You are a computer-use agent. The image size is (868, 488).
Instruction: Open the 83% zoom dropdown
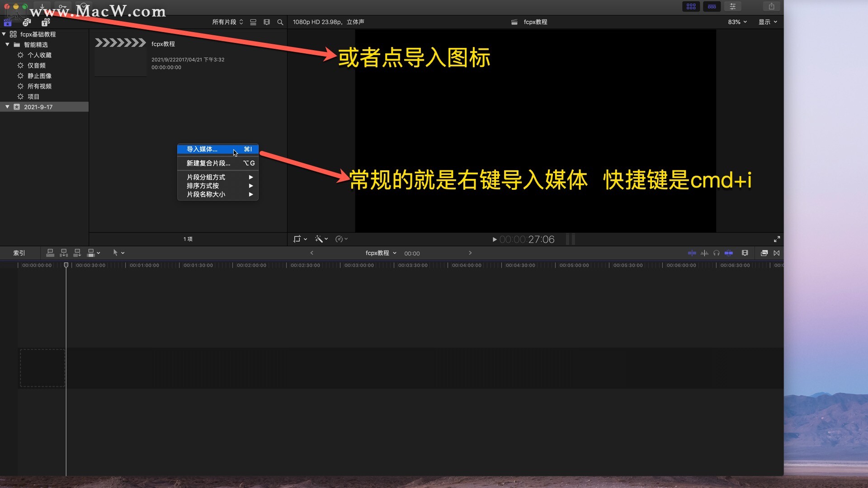(737, 22)
